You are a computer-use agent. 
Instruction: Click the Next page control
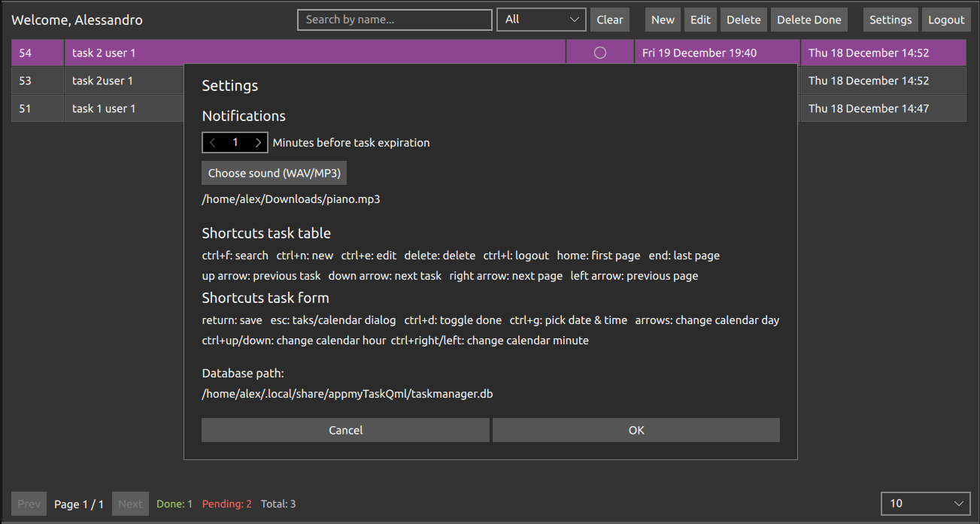[129, 503]
